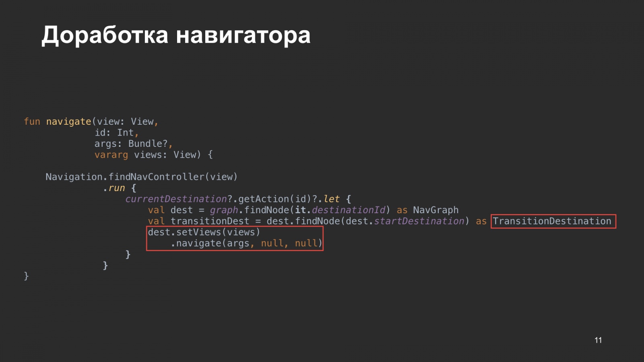Screen dimensions: 644x362
Task: Click the let keyword
Action: coord(333,199)
